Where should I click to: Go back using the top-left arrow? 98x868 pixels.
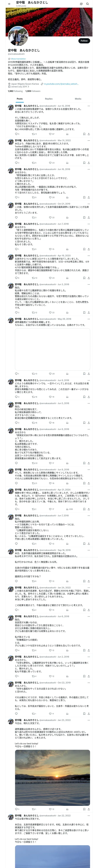[9, 4]
